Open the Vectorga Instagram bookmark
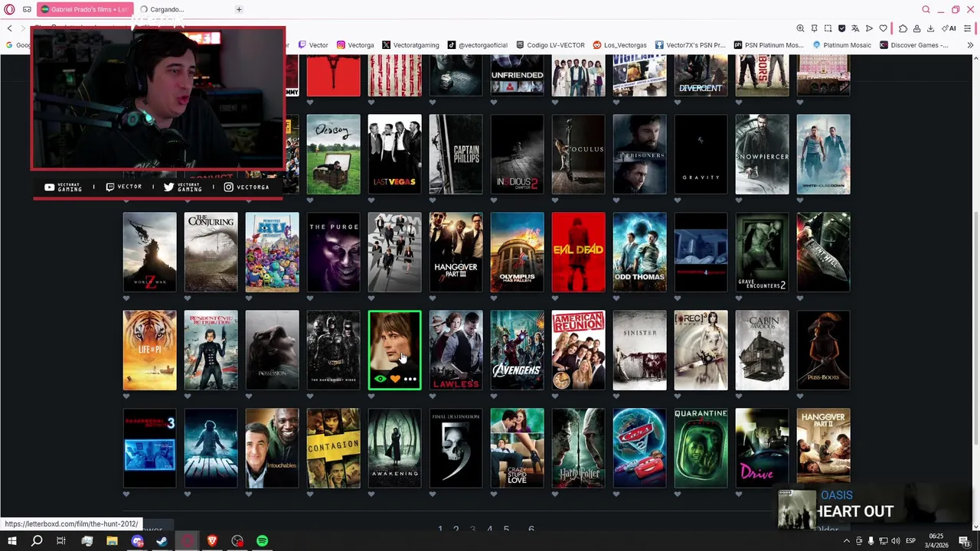Screen dimensions: 980x551 [355, 45]
